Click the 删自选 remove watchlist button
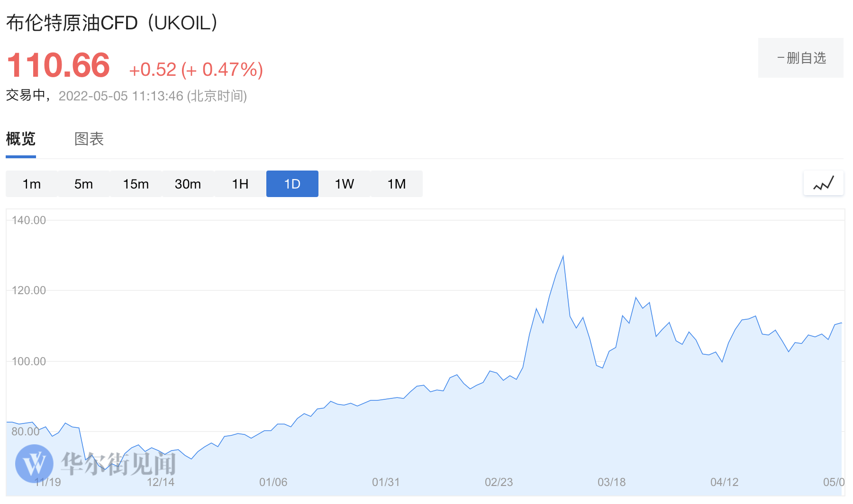 pos(800,58)
